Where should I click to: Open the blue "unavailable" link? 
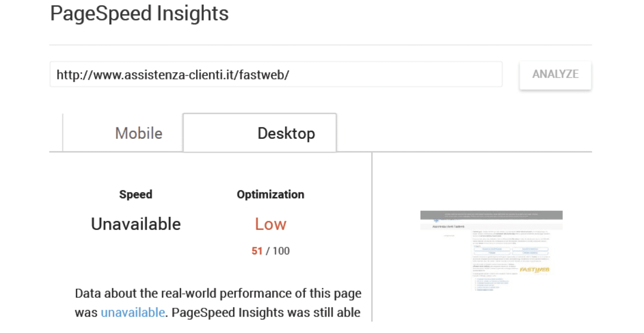[x=133, y=312]
